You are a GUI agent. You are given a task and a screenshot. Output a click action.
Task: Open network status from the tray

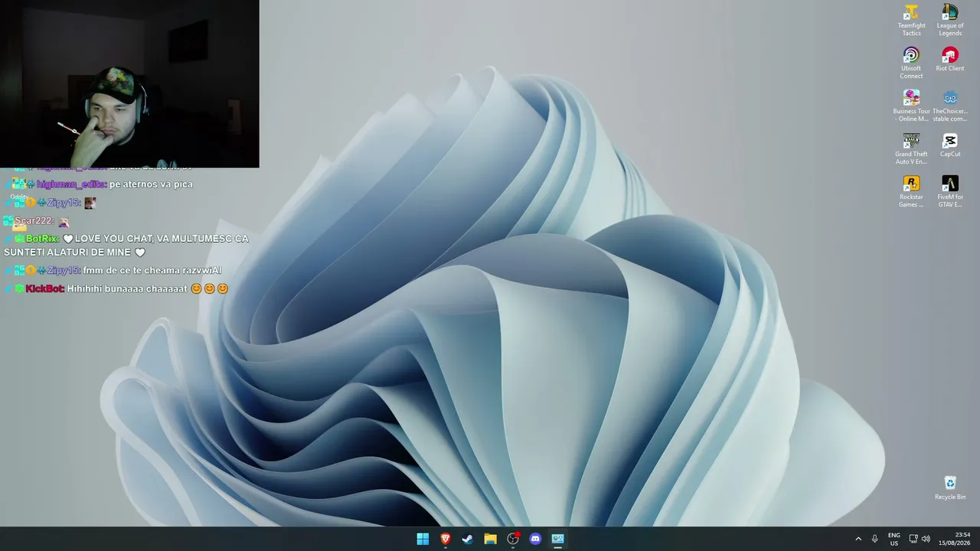[x=913, y=539]
